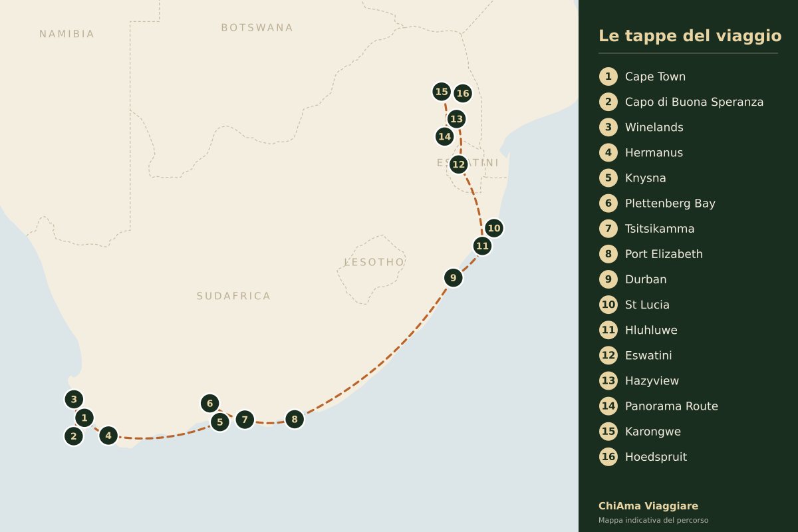
Task: Click legend number badge 2
Action: click(608, 102)
